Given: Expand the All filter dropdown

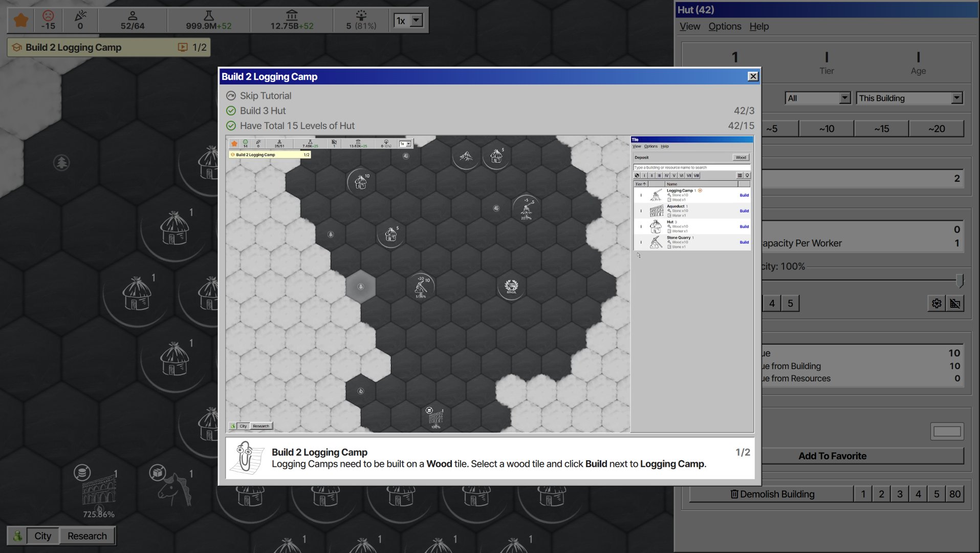Looking at the screenshot, I should tap(818, 98).
